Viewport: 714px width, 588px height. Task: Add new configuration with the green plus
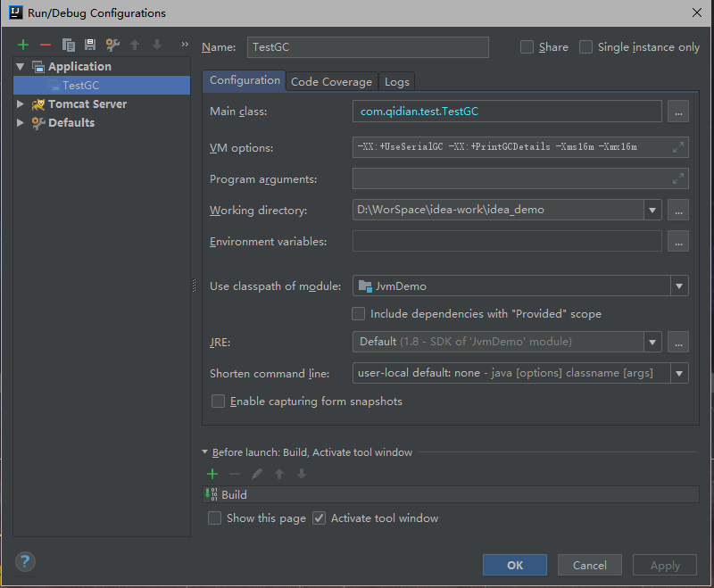23,45
